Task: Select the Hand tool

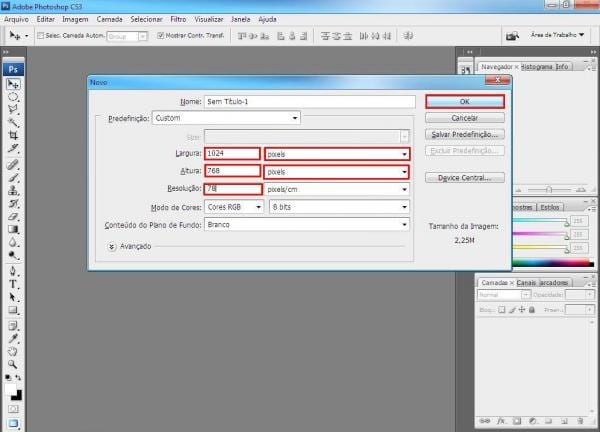Action: pyautogui.click(x=13, y=352)
